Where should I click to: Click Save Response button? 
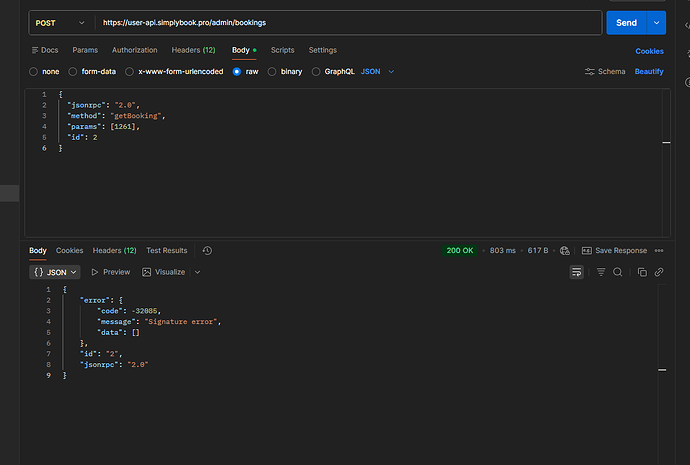point(614,251)
